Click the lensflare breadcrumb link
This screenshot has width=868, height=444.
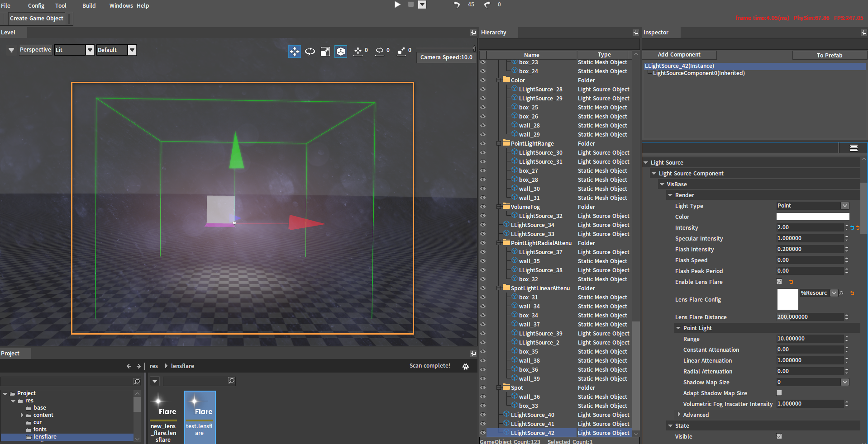coord(182,366)
